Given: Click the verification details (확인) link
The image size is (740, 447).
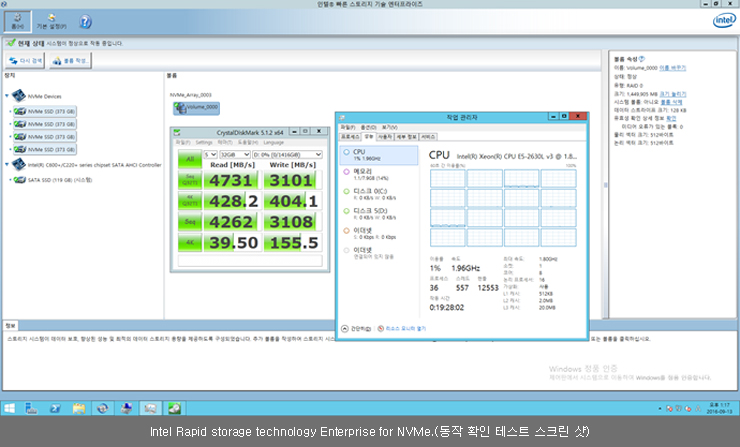Looking at the screenshot, I should point(671,118).
